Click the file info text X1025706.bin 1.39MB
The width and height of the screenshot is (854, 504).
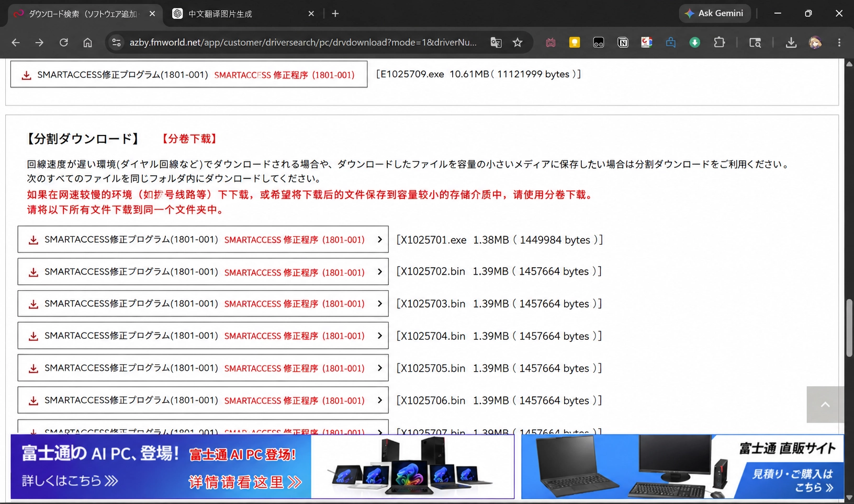499,400
